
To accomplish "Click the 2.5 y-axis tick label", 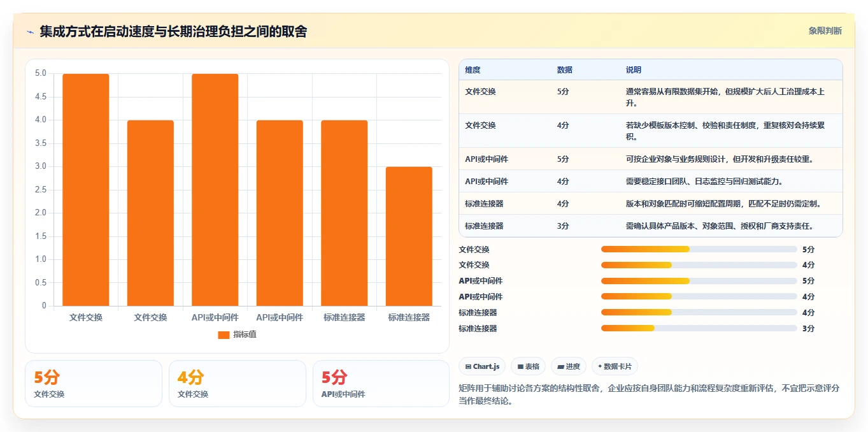I will coord(41,190).
